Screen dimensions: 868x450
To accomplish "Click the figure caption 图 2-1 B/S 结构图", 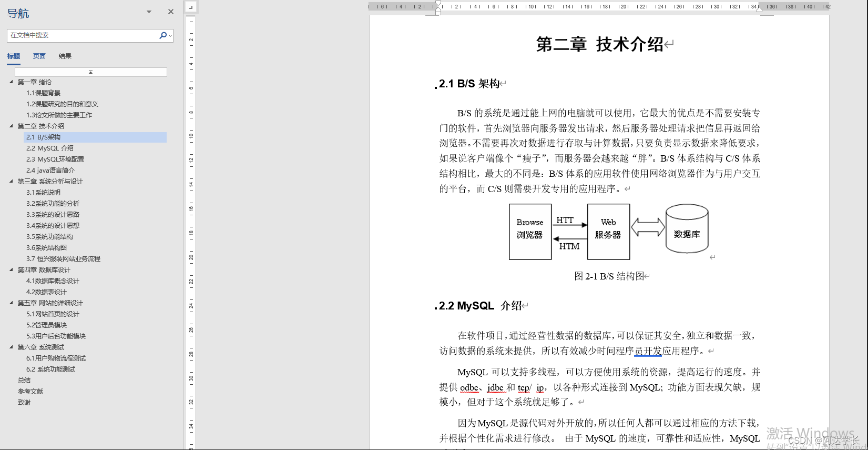I will (x=609, y=276).
